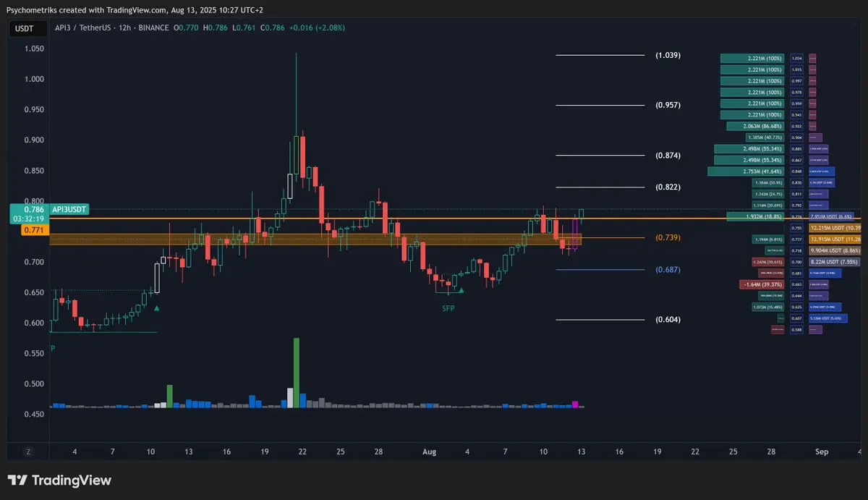868x500 pixels.
Task: Click the 1.050 price axis label
Action: 33,49
